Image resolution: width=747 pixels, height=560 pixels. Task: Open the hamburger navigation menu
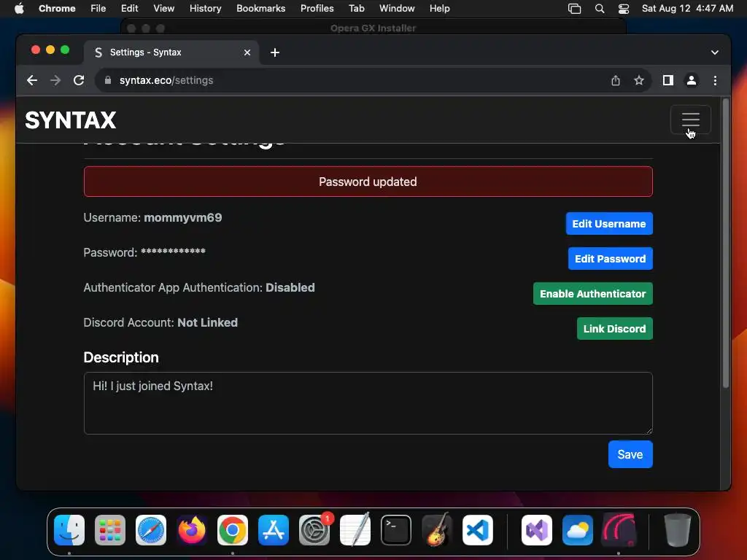coord(690,120)
